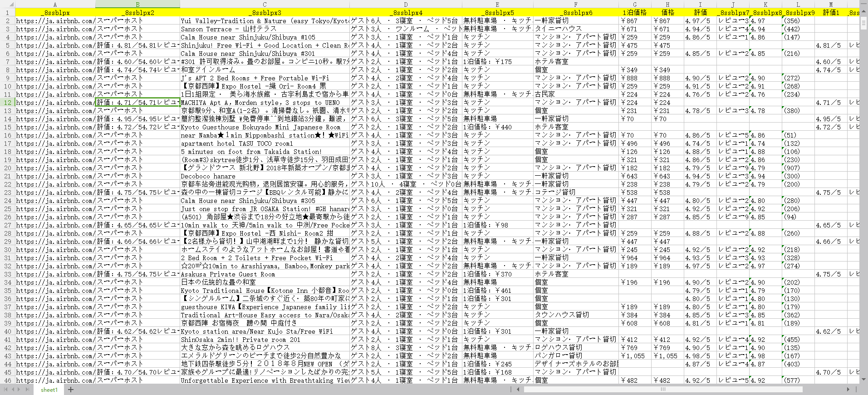868x395 pixels.
Task: Click horizontal scrollbar left arrow
Action: pos(519,390)
